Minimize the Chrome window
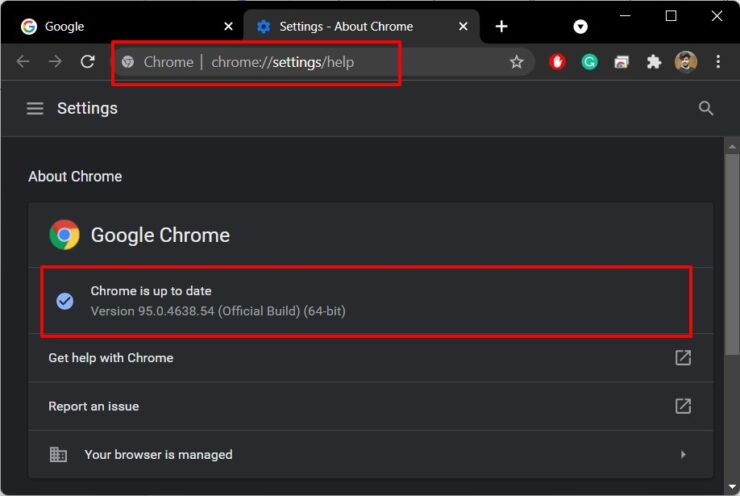740x496 pixels. (x=625, y=16)
